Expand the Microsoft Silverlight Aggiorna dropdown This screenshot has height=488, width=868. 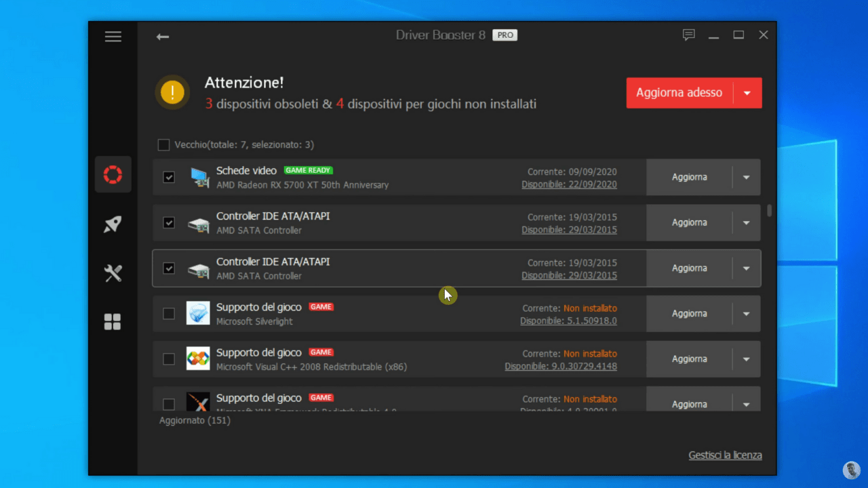747,314
